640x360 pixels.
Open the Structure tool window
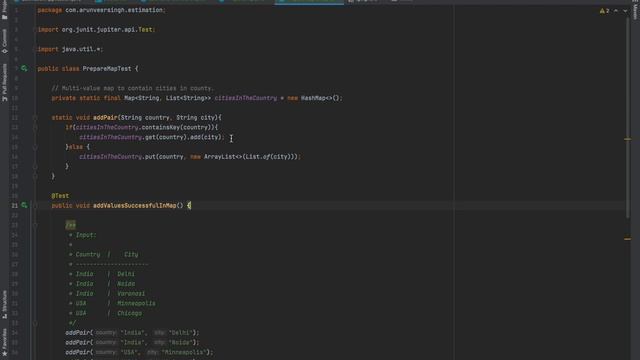tap(4, 304)
